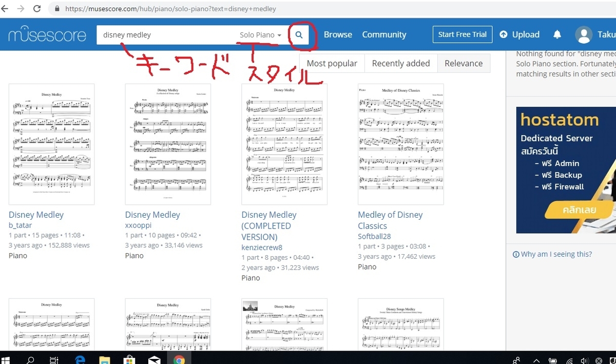Click the Upload arrow icon
616x364 pixels.
click(x=504, y=35)
